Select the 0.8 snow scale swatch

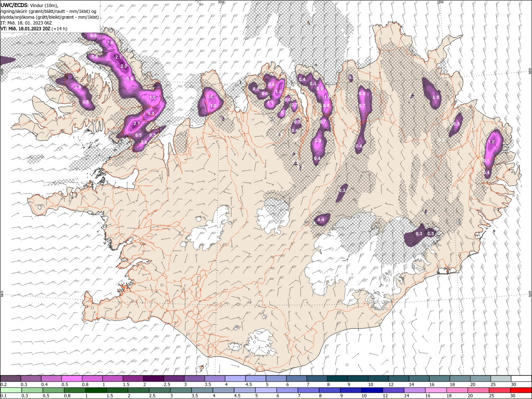tap(92, 379)
